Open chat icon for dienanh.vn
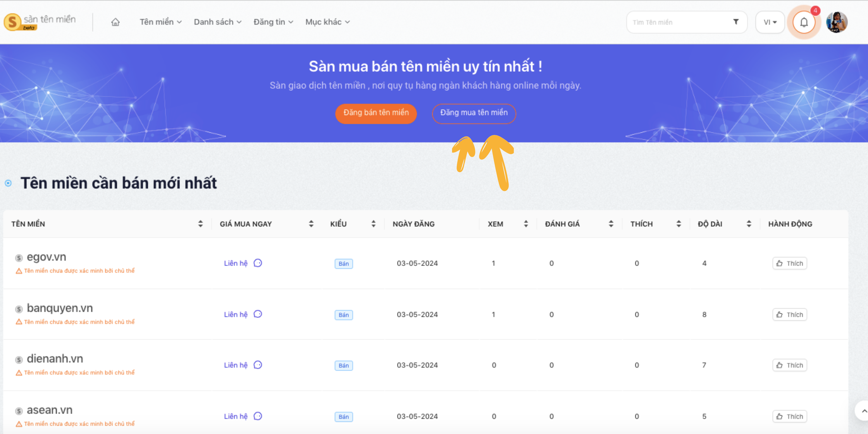Viewport: 868px width, 434px height. click(258, 365)
